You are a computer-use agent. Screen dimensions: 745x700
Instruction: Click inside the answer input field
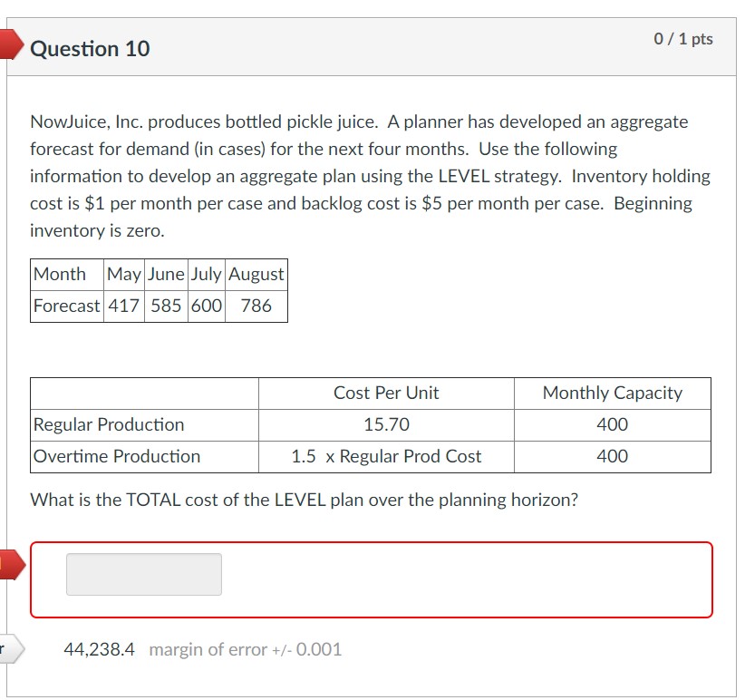click(x=142, y=574)
